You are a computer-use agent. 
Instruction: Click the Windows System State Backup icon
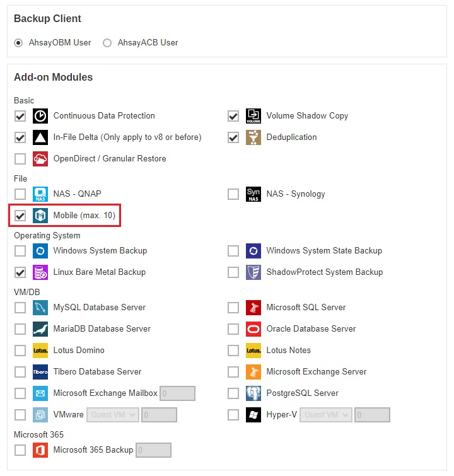253,251
